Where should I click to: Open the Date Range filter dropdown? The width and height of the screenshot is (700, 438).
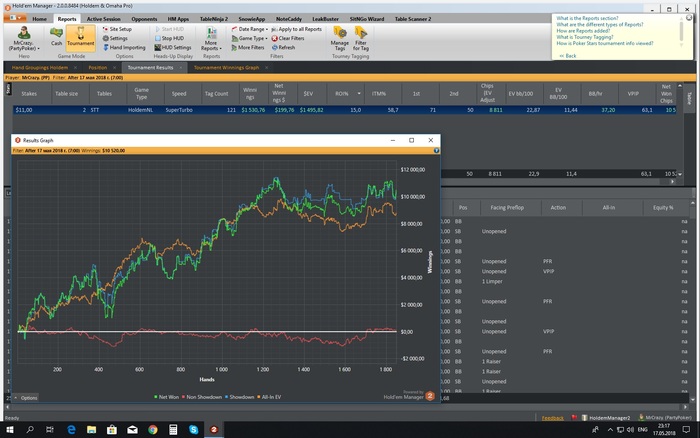[x=250, y=29]
